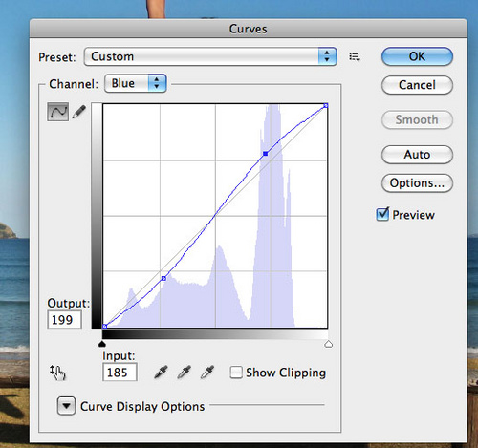478x448 pixels.
Task: Enable the Show Clipping checkbox
Action: [x=236, y=373]
